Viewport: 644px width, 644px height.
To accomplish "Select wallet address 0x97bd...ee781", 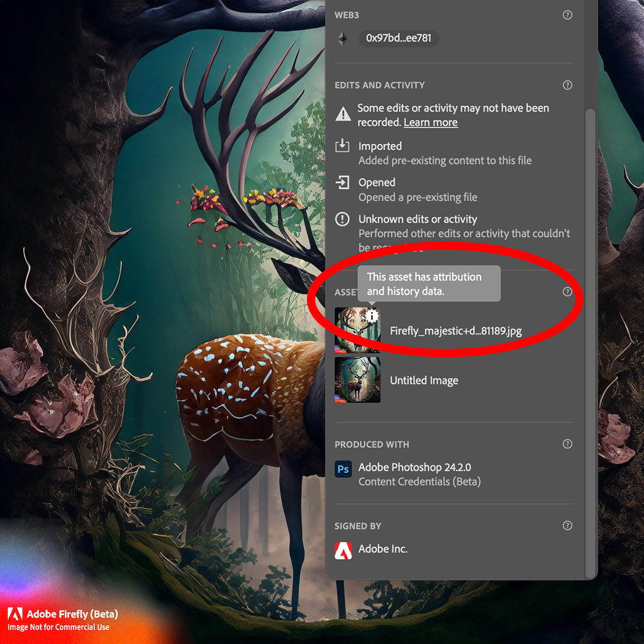I will tap(399, 38).
